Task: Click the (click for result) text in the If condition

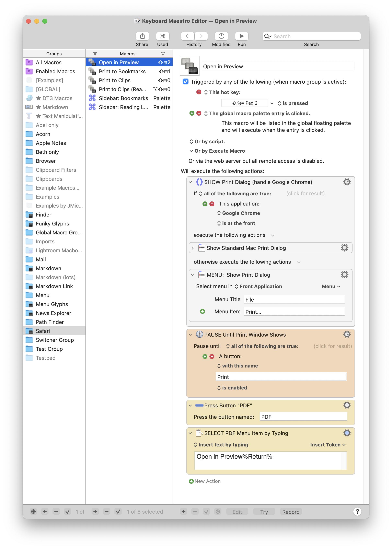Action: point(305,194)
